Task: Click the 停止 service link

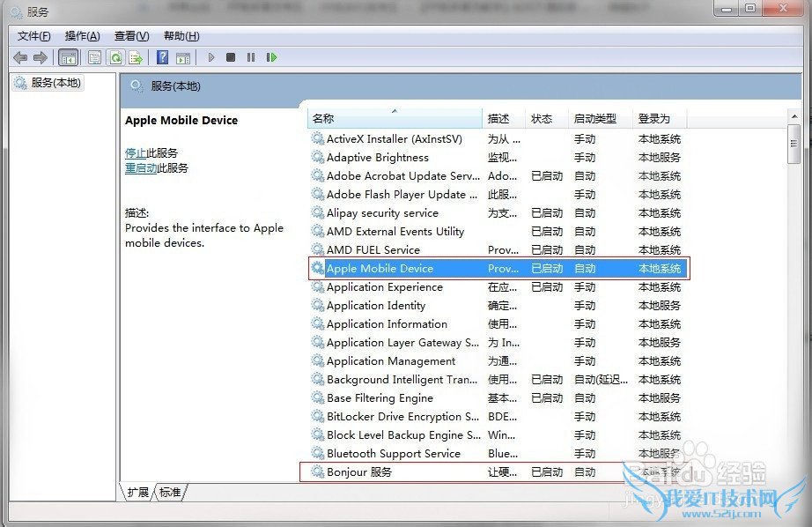Action: click(136, 153)
